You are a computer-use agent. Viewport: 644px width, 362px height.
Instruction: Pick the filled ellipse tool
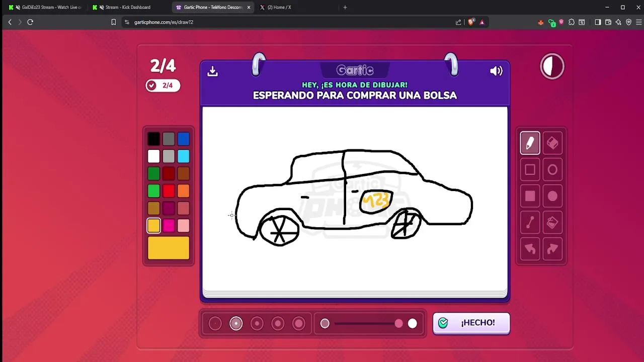(x=552, y=196)
